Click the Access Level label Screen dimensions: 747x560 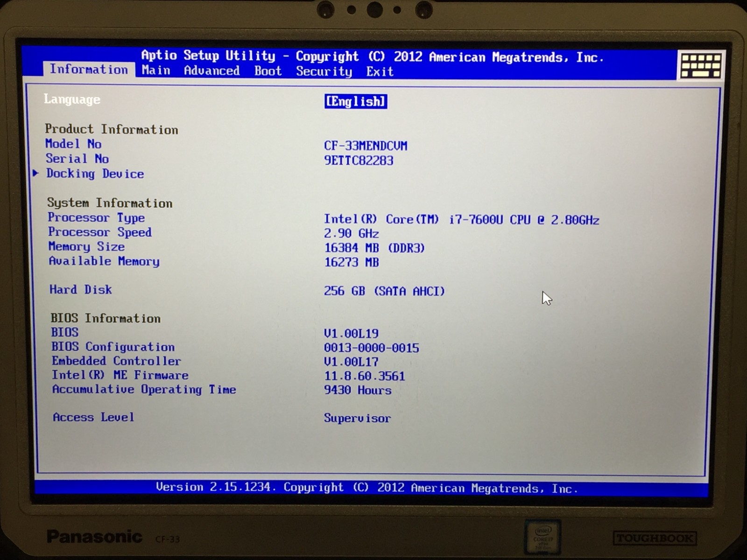93,417
